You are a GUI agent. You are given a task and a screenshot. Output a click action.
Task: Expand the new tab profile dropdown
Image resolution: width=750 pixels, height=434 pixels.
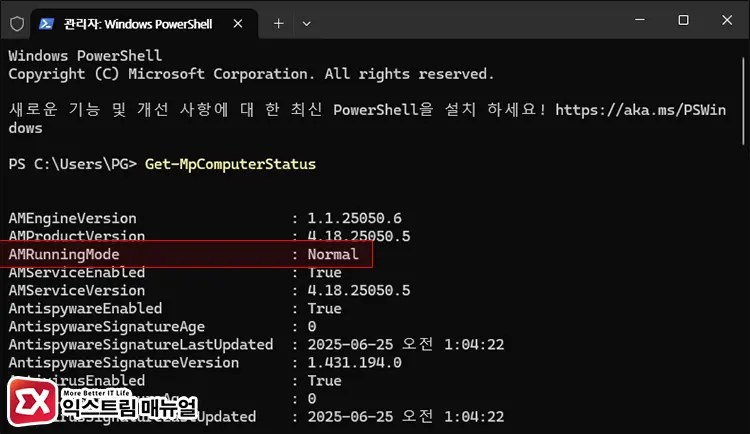307,23
